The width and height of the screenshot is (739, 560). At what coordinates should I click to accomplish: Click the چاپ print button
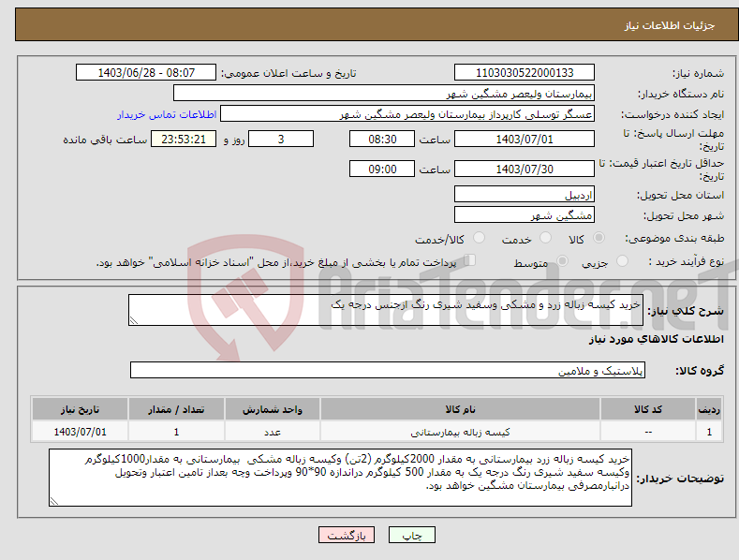click(412, 535)
